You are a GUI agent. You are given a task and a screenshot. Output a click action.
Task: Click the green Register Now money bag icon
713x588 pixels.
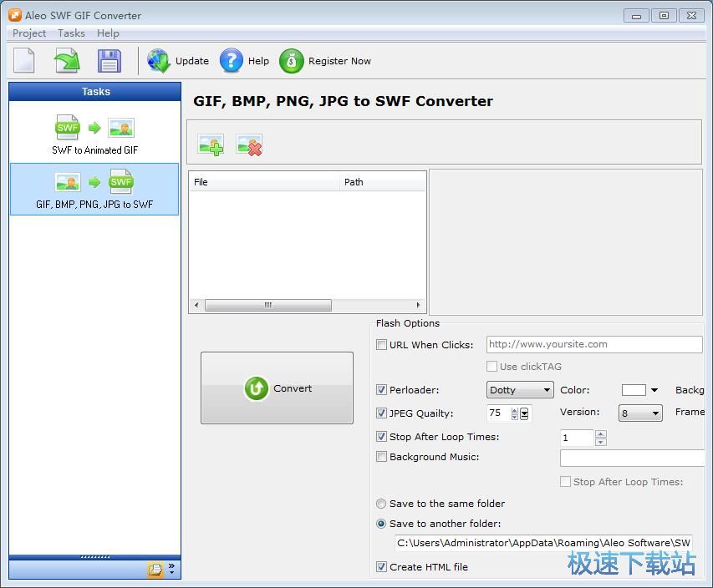click(292, 61)
